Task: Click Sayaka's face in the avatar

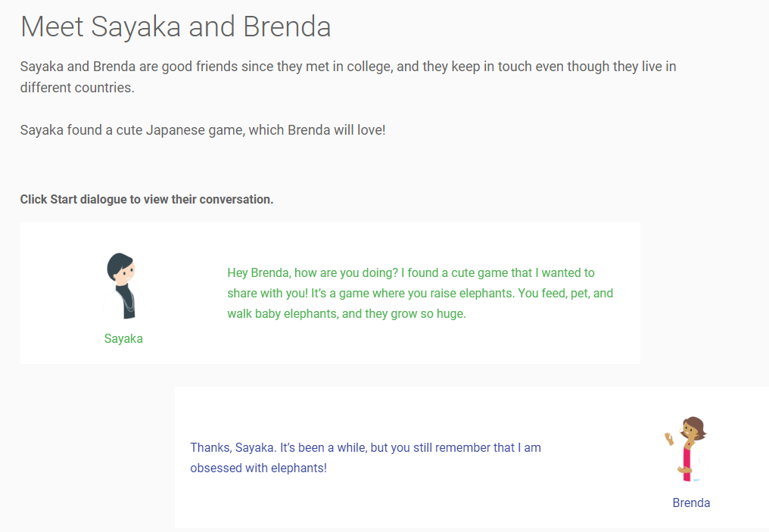Action: tap(127, 272)
